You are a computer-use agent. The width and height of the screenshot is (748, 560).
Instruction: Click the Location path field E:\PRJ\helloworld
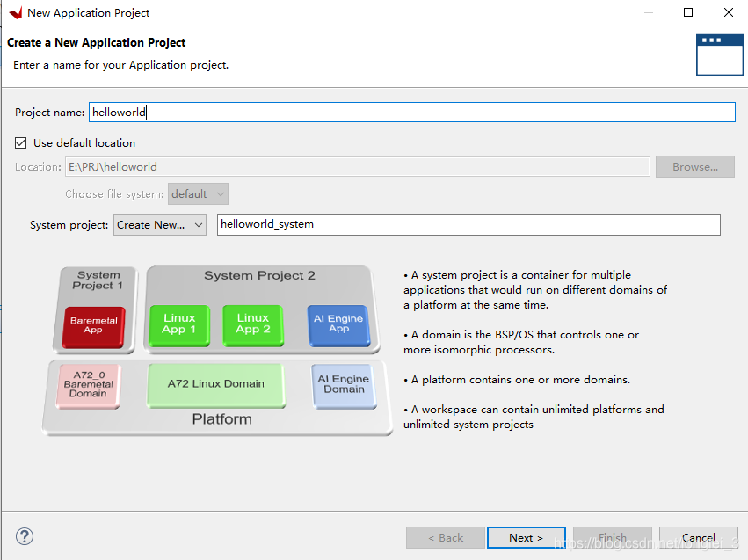click(358, 167)
